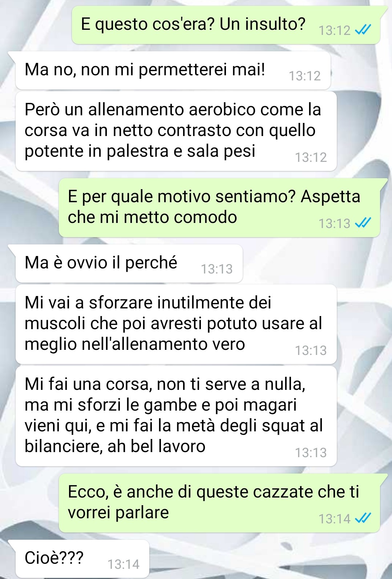The image size is (392, 579).
Task: Tap the 'Mi vai a sforzare inutilmente' message
Action: (176, 324)
